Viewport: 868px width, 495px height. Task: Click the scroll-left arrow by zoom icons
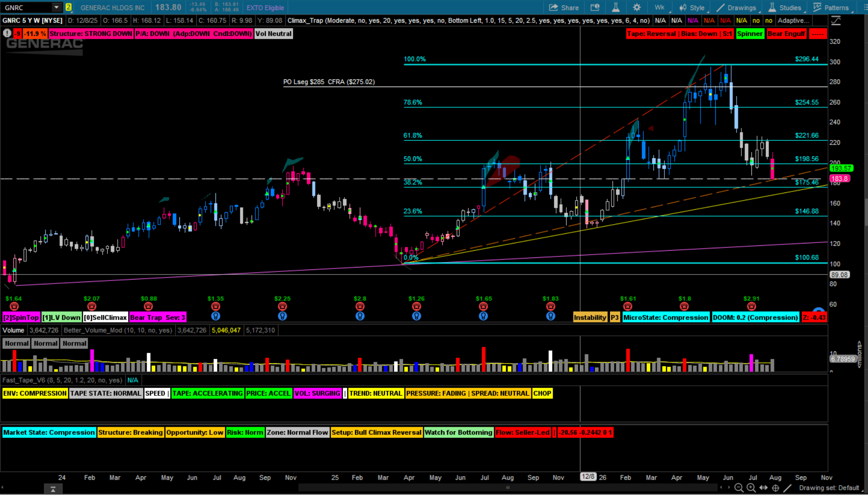tap(721, 488)
